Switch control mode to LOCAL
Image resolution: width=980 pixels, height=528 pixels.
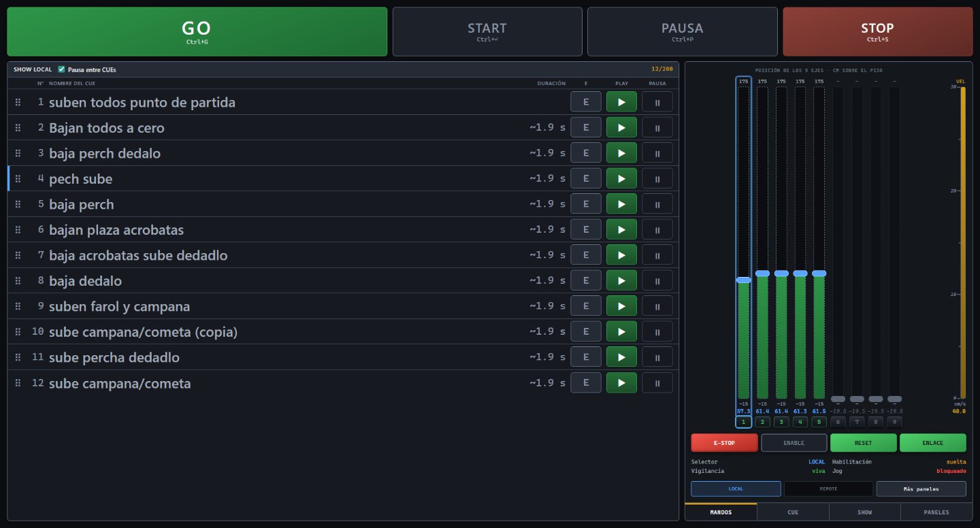(736, 489)
